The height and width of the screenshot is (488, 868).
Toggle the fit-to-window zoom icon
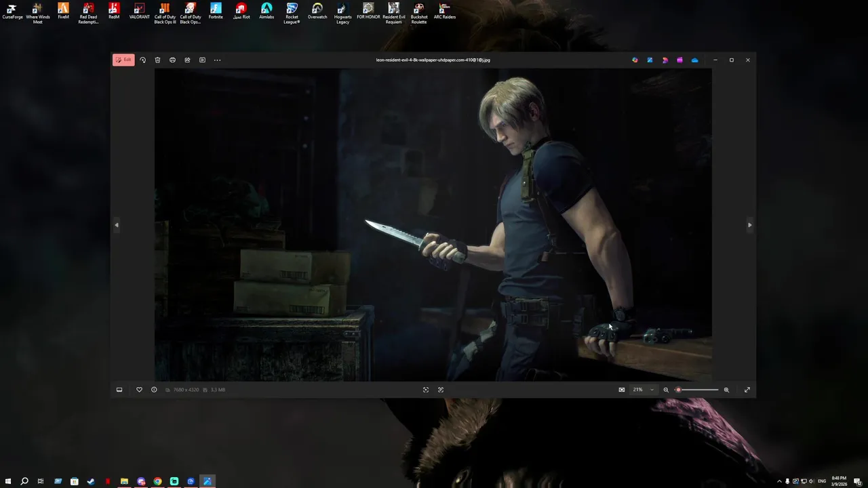tap(621, 390)
